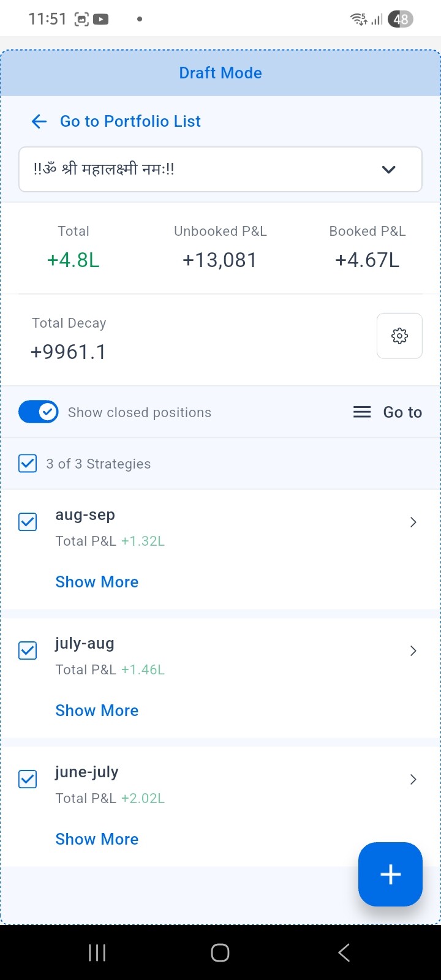Screen dimensions: 441x980
Task: Tap the battery indicator in status bar
Action: tap(401, 19)
